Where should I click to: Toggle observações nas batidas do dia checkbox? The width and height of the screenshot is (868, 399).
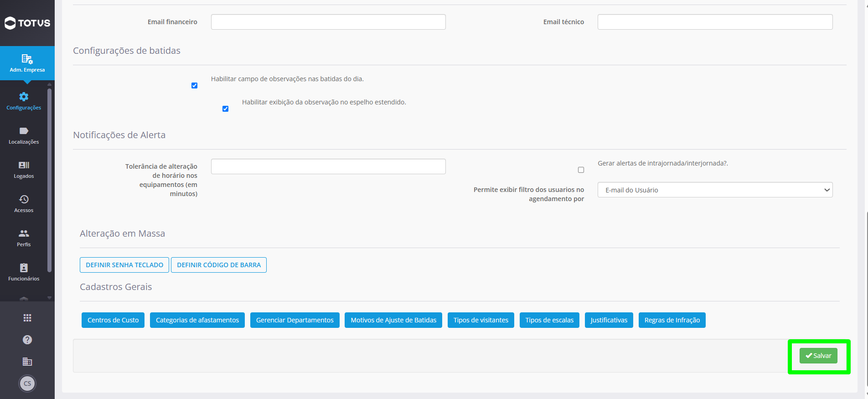coord(195,85)
